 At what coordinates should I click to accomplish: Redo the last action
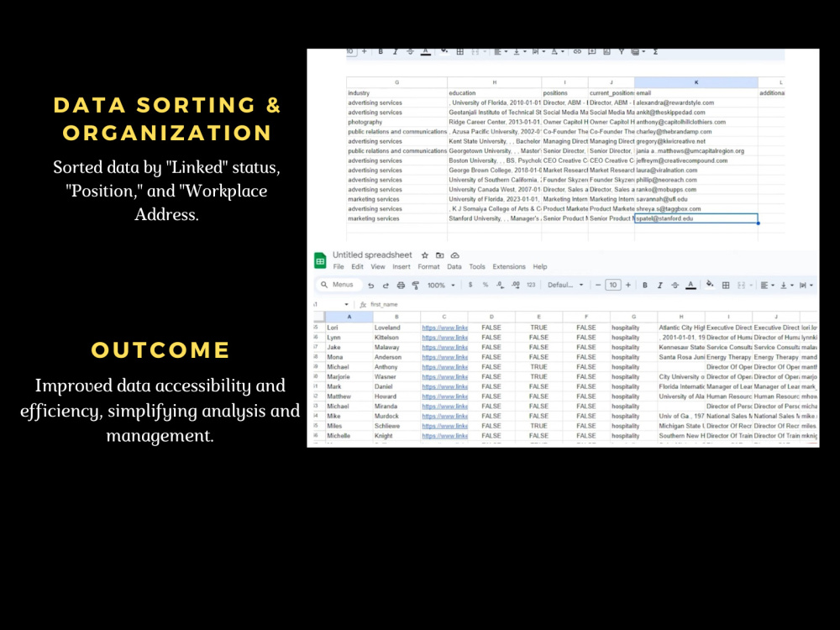pyautogui.click(x=386, y=286)
